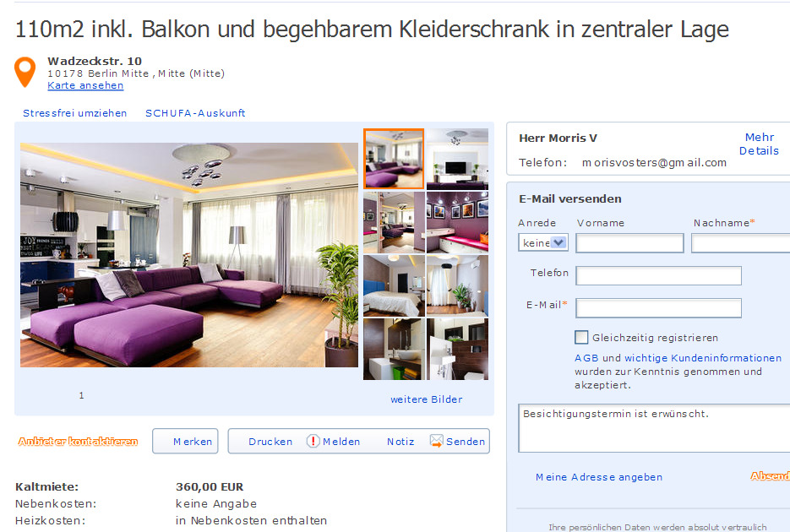Select the bathroom sink thumbnail
The width and height of the screenshot is (790, 532).
(x=394, y=349)
